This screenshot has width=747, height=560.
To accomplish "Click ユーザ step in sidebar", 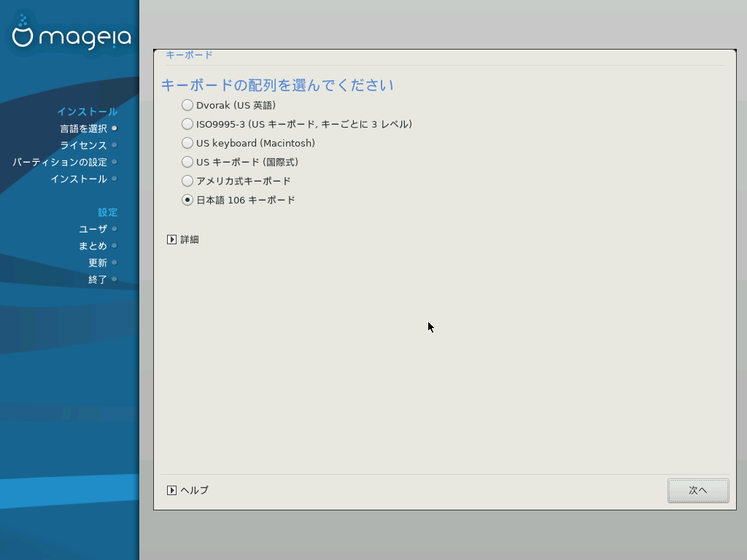I will [x=93, y=229].
